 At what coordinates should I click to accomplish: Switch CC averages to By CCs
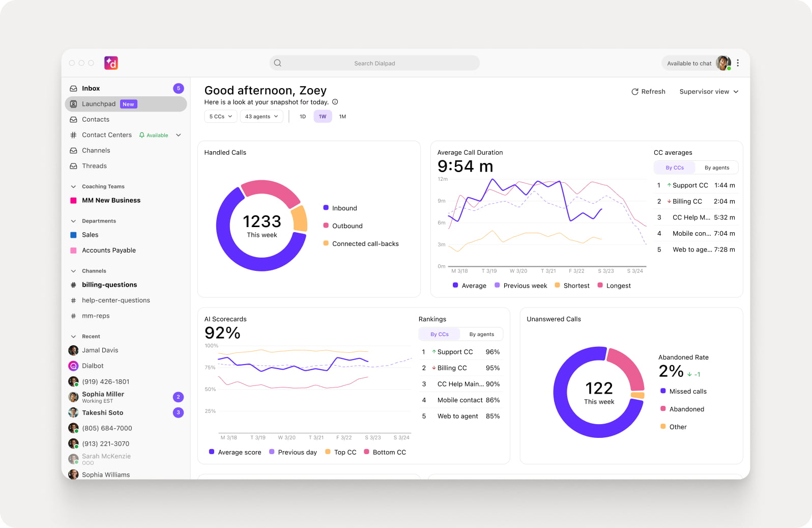click(675, 168)
